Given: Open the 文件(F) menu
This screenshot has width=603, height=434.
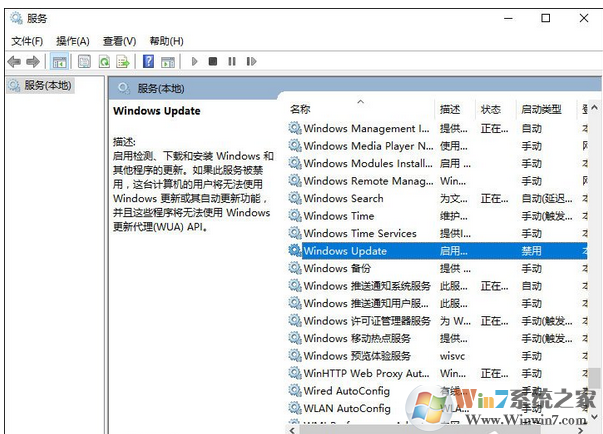Looking at the screenshot, I should click(x=27, y=41).
